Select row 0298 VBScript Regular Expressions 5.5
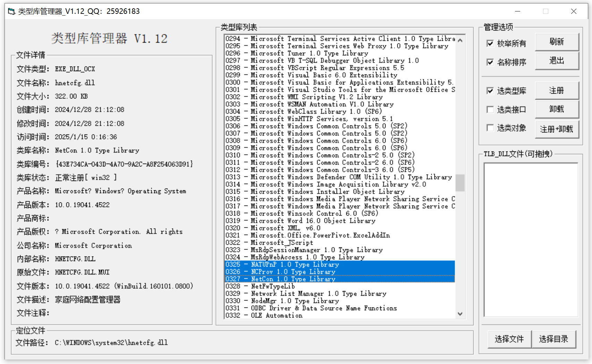The image size is (592, 364). [x=340, y=68]
